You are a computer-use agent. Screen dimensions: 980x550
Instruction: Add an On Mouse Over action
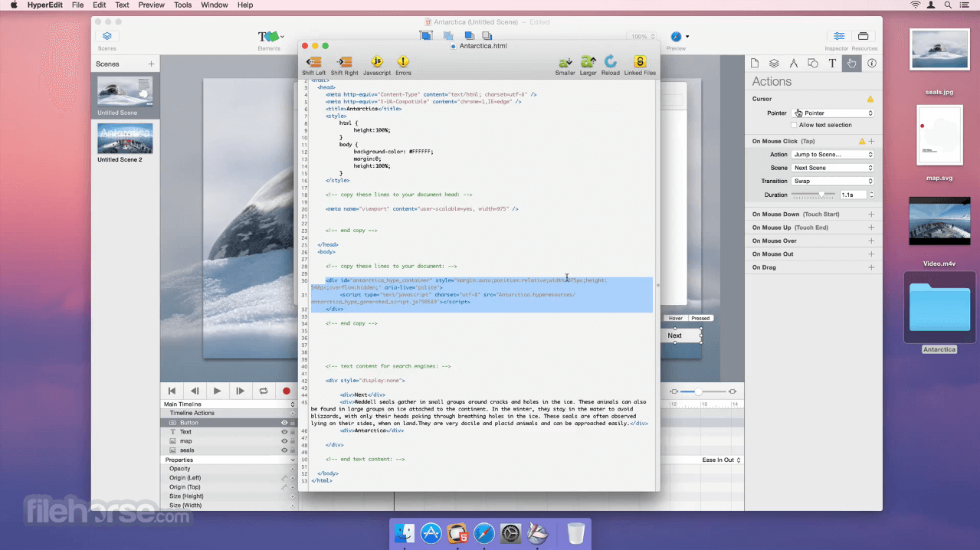pyautogui.click(x=871, y=241)
